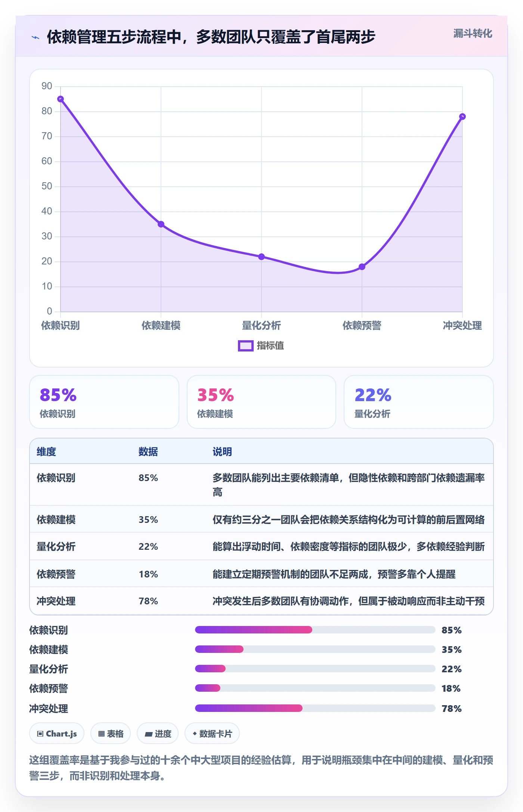Image resolution: width=523 pixels, height=812 pixels.
Task: Click the 依赖预警 18% progress bar
Action: click(315, 688)
